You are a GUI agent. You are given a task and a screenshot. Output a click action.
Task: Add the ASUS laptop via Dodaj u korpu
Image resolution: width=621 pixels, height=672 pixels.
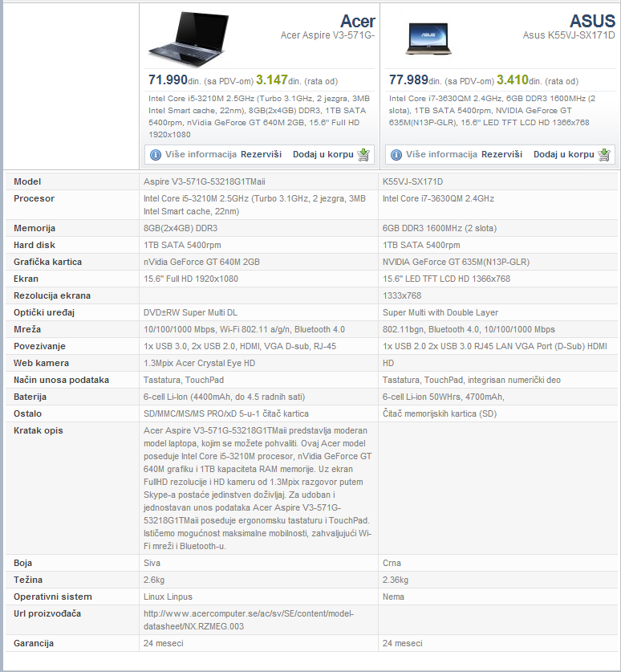coord(564,154)
